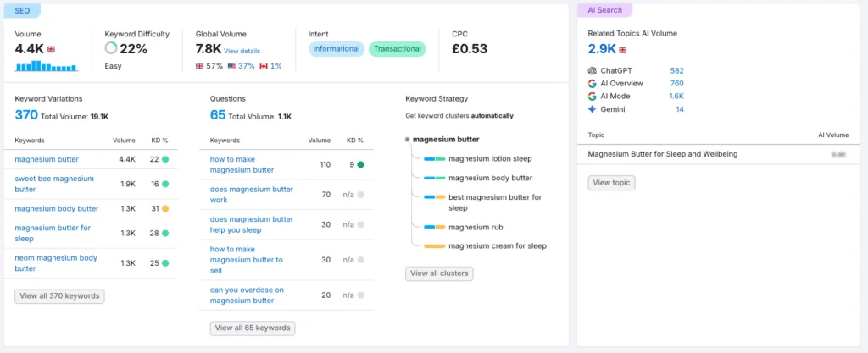Click ChatGPT volume value 582
The image size is (868, 353).
point(676,71)
